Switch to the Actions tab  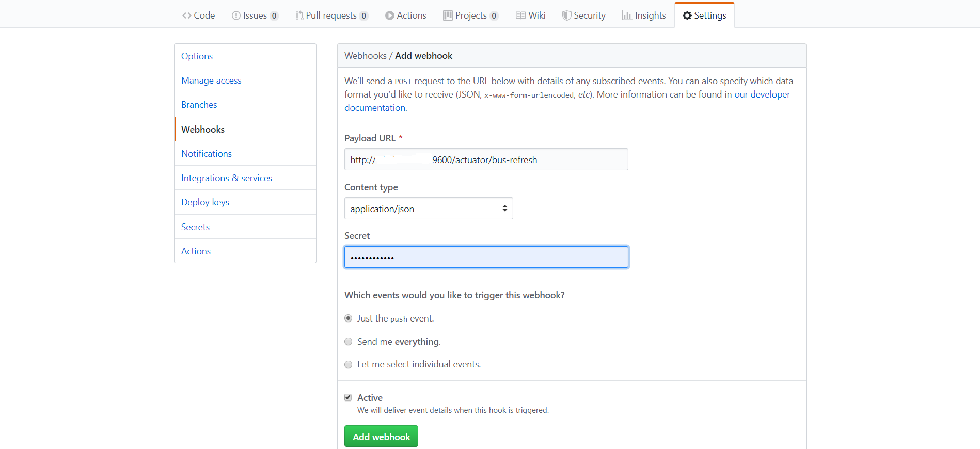(406, 15)
